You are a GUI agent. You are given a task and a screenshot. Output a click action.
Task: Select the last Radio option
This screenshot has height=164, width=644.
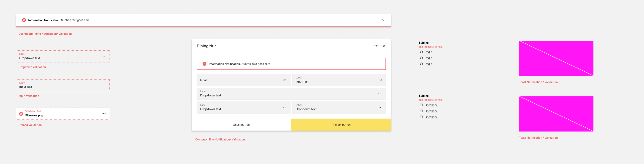pos(421,64)
